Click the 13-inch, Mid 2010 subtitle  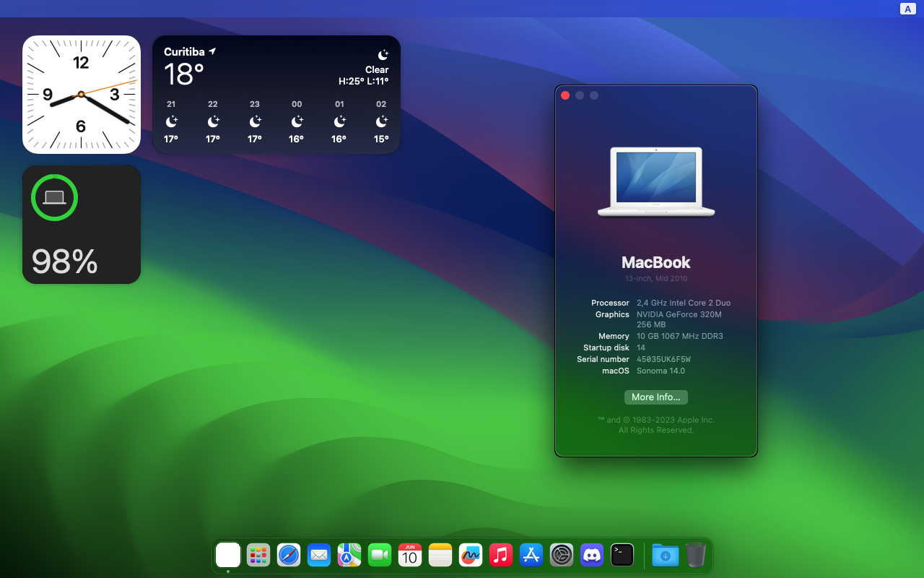click(x=656, y=278)
